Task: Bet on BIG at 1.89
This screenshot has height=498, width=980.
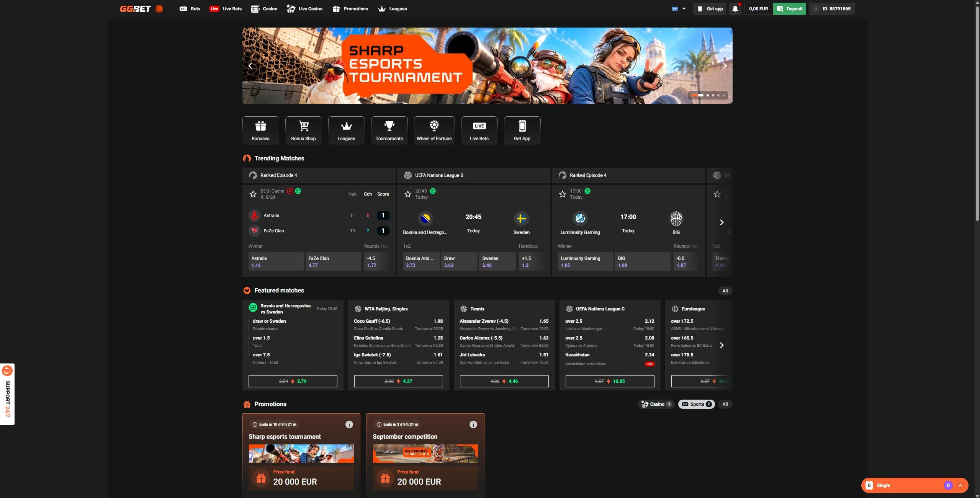Action: 642,261
